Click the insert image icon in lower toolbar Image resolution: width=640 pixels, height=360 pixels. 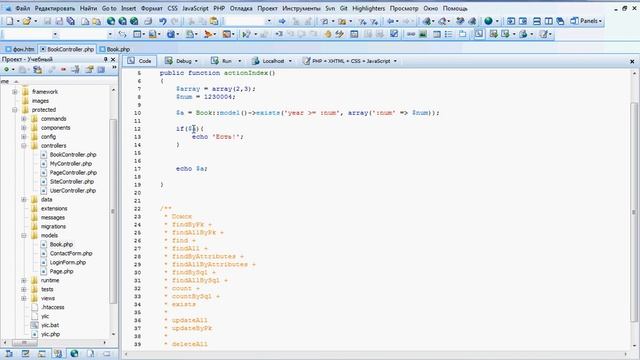click(x=423, y=34)
